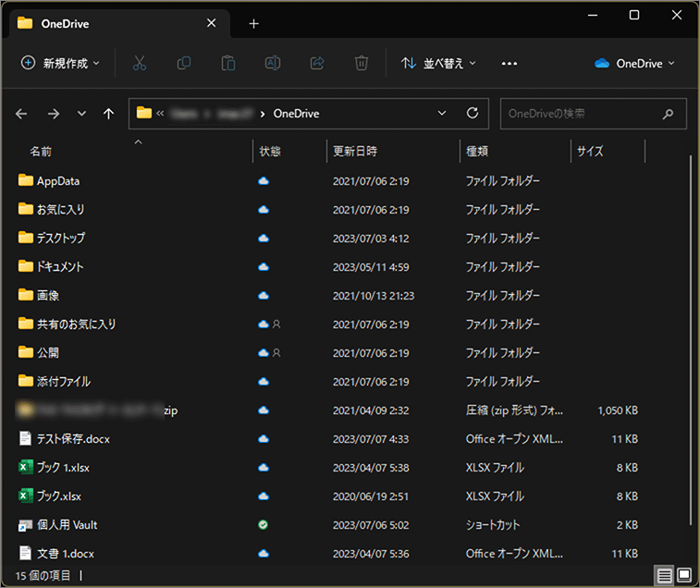Click the folder icon in the address bar

pos(143,113)
